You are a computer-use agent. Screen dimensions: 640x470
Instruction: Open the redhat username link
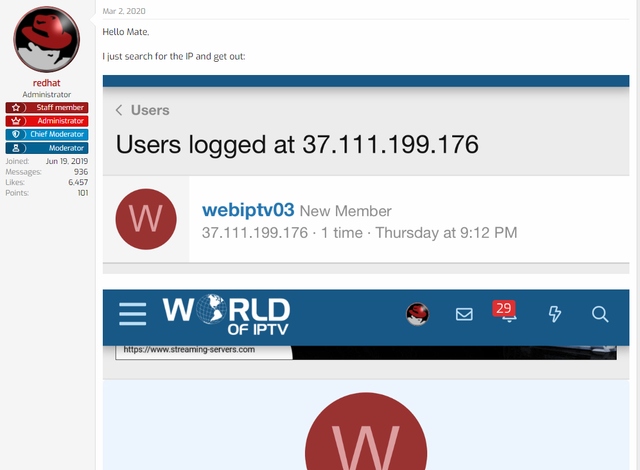coord(47,83)
